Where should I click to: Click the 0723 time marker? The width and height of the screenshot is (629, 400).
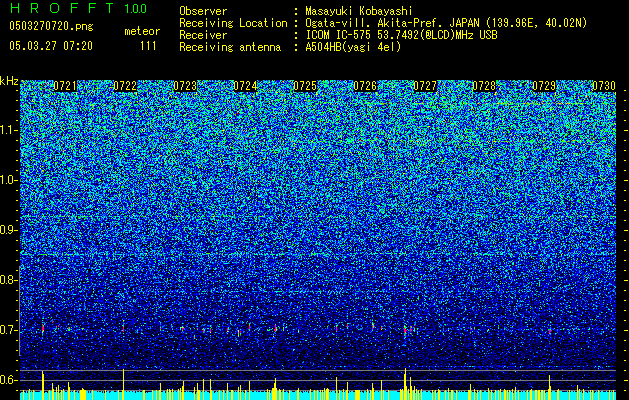pos(185,86)
